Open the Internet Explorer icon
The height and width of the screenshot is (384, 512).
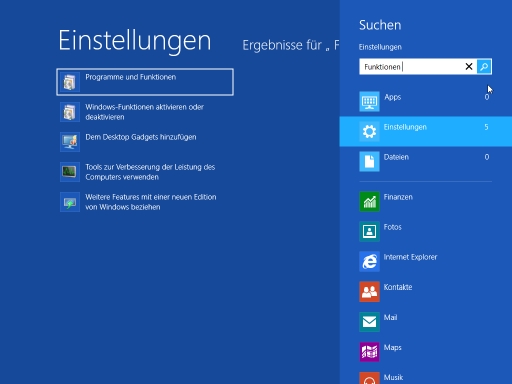369,261
